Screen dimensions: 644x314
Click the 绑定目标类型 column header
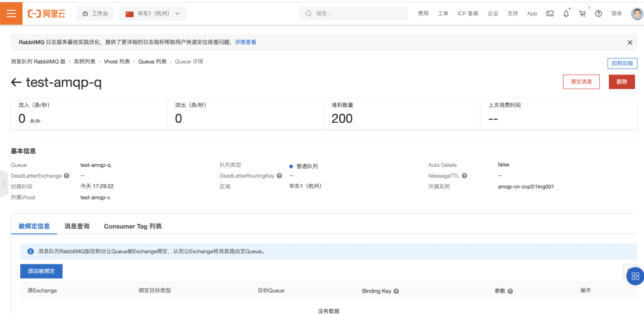154,291
